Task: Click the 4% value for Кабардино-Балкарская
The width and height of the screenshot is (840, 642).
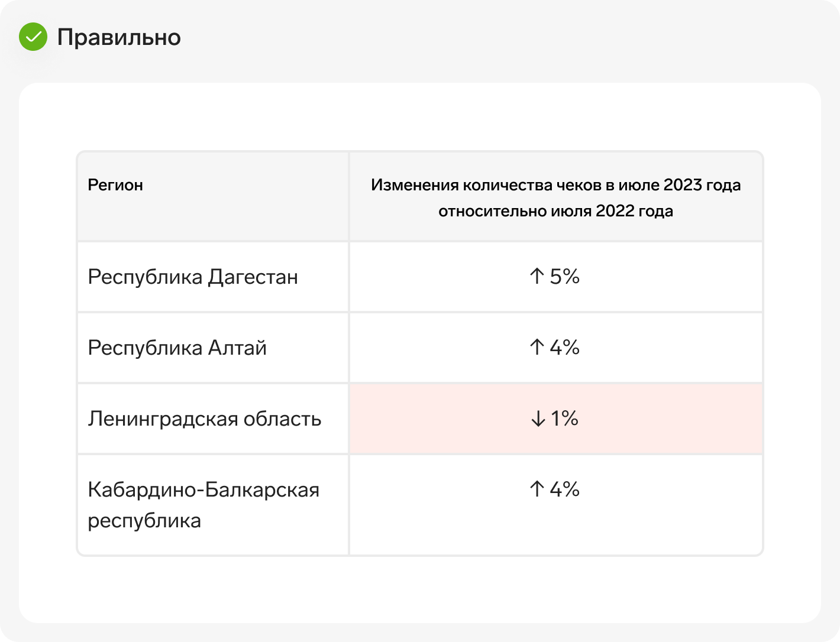Action: pos(564,489)
